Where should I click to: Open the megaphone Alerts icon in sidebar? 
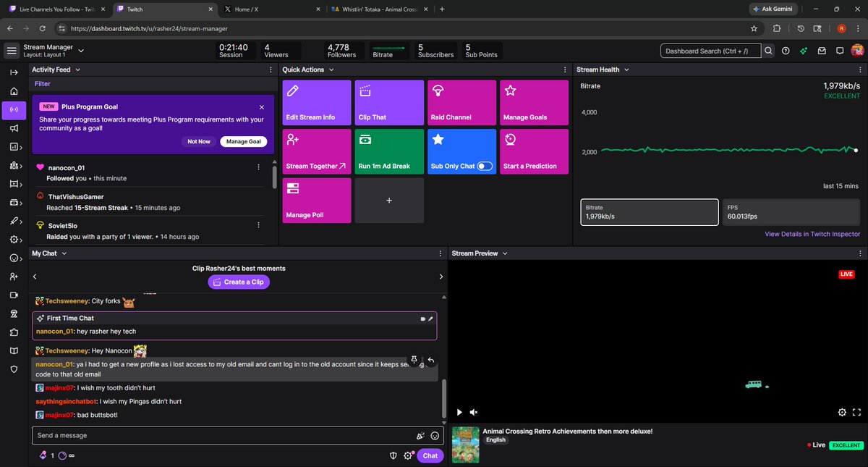(x=14, y=128)
